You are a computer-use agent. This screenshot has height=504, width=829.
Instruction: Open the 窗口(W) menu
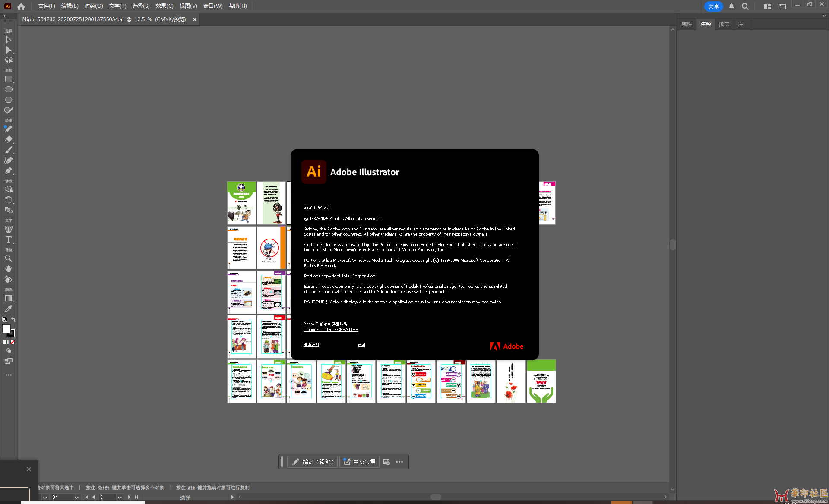(213, 6)
